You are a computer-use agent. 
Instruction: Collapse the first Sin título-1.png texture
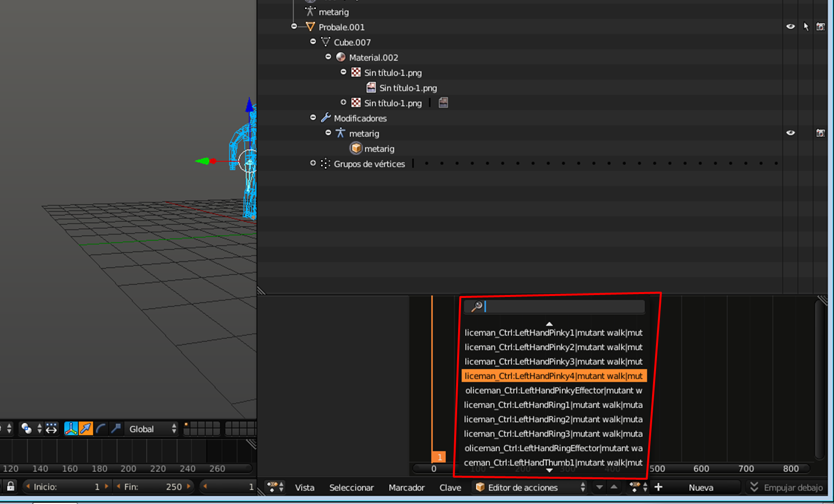coord(343,71)
